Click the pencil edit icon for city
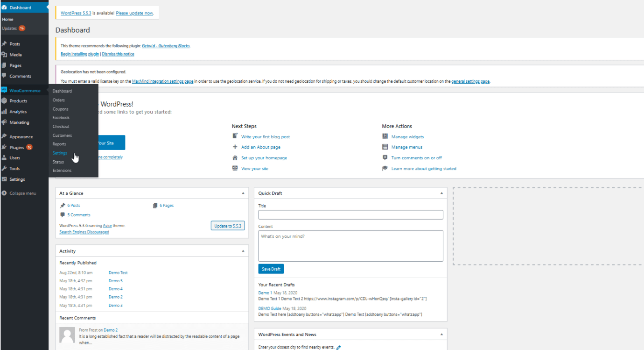The height and width of the screenshot is (350, 644). click(339, 348)
